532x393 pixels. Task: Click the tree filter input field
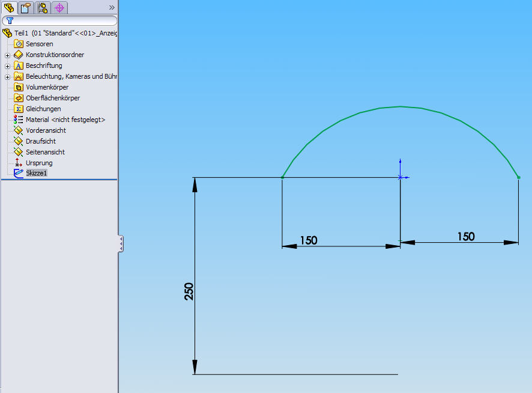pos(59,20)
